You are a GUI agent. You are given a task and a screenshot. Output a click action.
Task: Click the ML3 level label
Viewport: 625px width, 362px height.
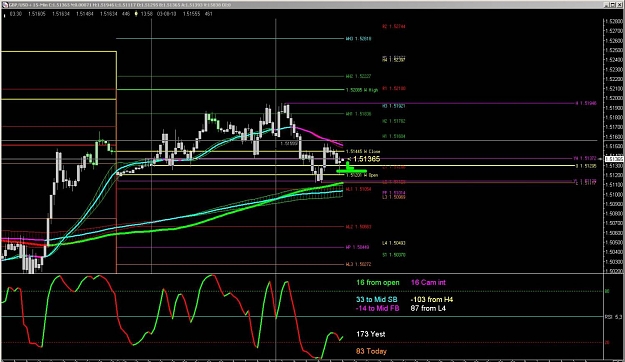(x=358, y=264)
